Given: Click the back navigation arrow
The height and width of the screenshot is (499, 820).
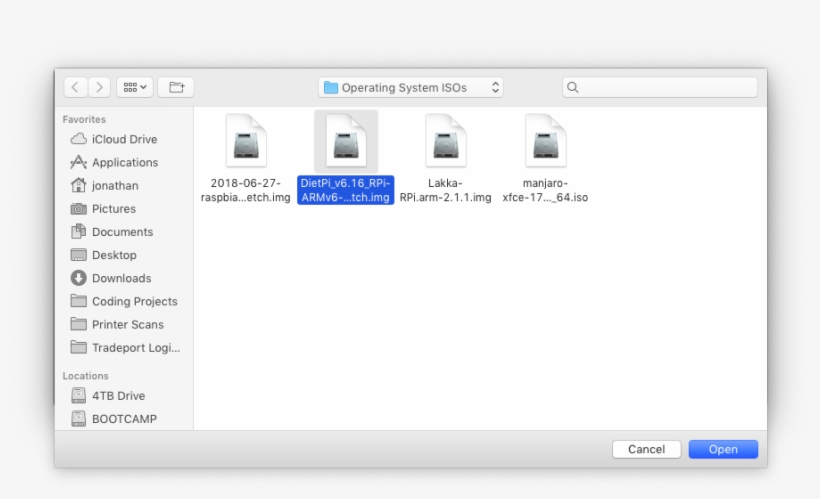Looking at the screenshot, I should (75, 87).
